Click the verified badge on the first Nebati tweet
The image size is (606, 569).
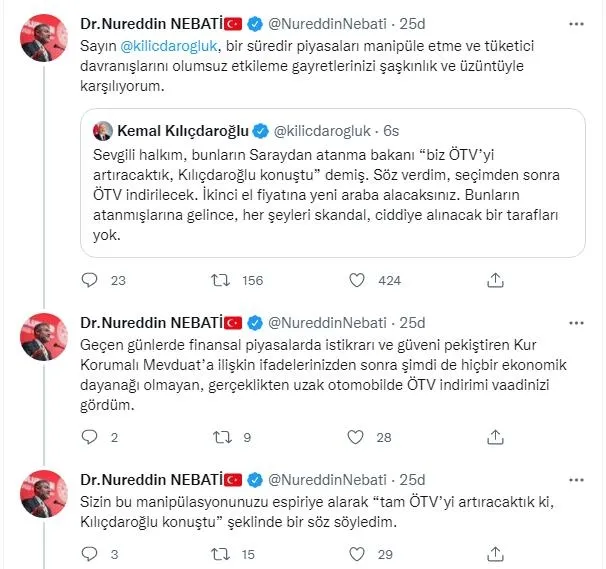256,23
